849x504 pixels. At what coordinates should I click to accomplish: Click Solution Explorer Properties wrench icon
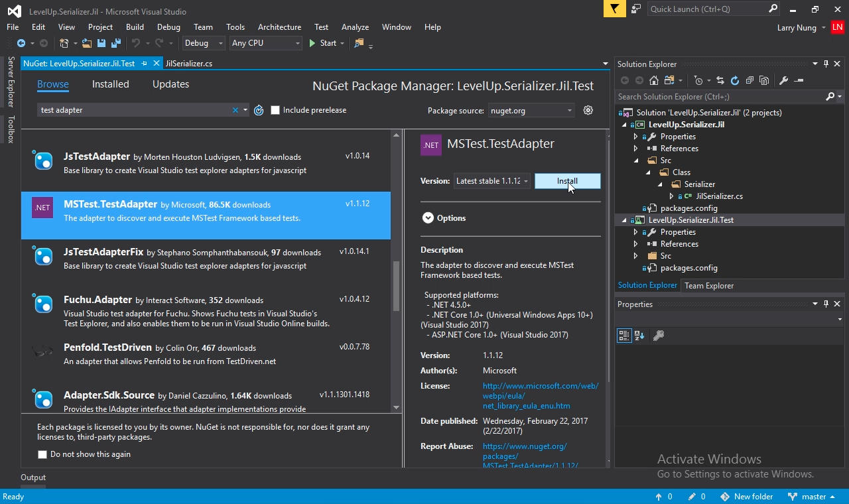click(x=783, y=80)
